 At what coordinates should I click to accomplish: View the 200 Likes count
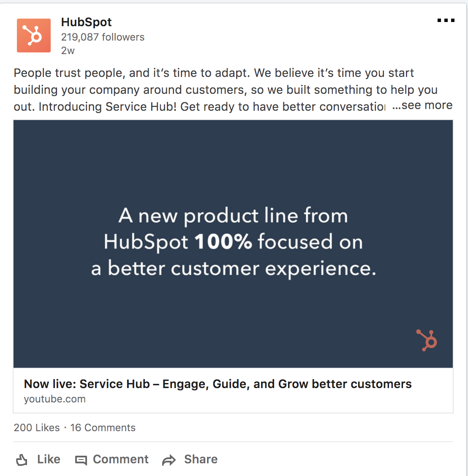37,428
